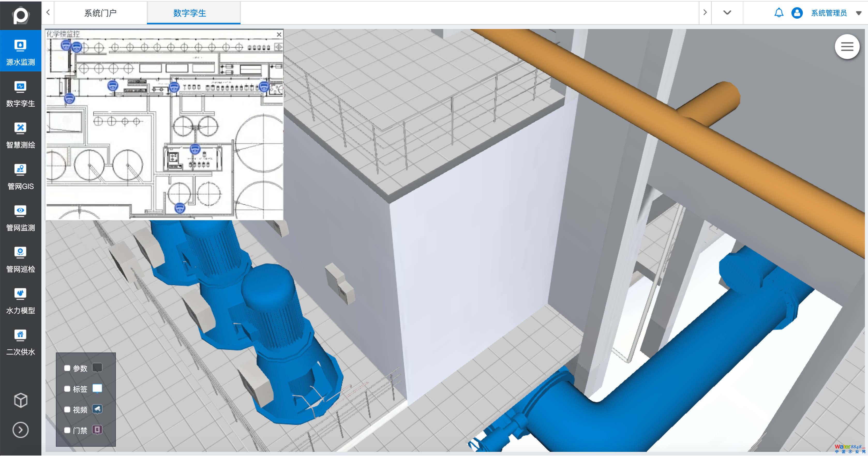
Task: Close the 化学楼监控 floor plan panel
Action: pos(279,34)
